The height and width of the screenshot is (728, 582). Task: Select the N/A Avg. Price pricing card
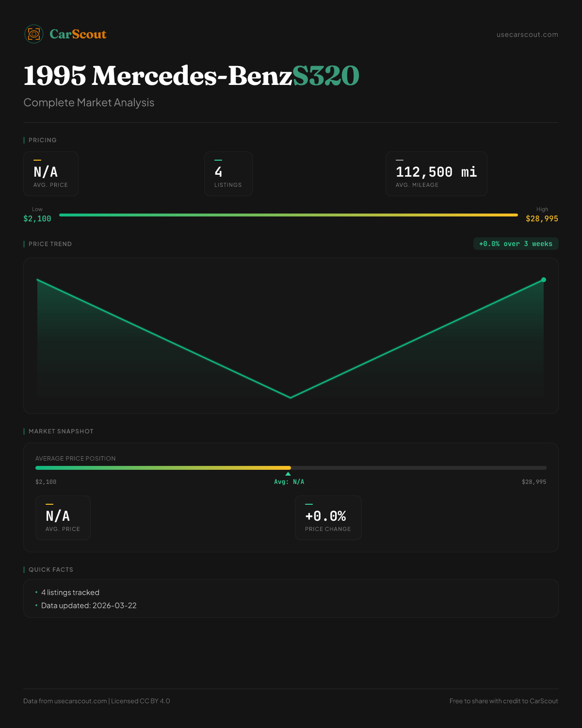(x=51, y=174)
